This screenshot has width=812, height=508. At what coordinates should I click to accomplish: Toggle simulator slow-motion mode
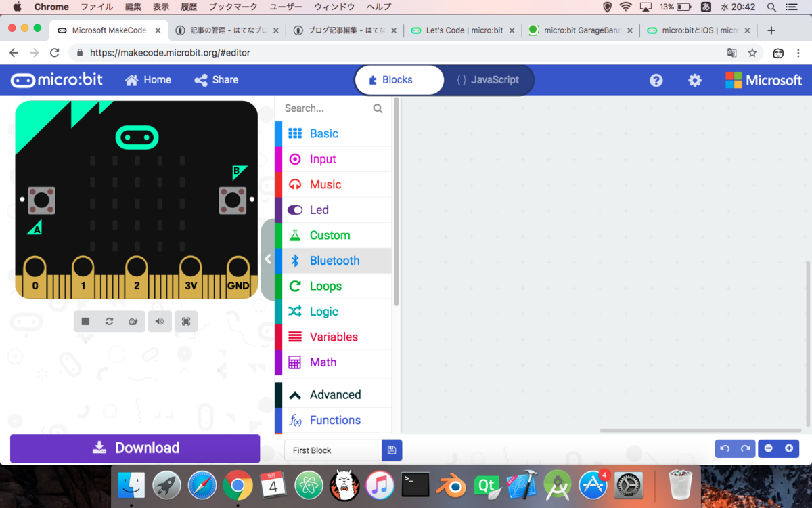[133, 322]
